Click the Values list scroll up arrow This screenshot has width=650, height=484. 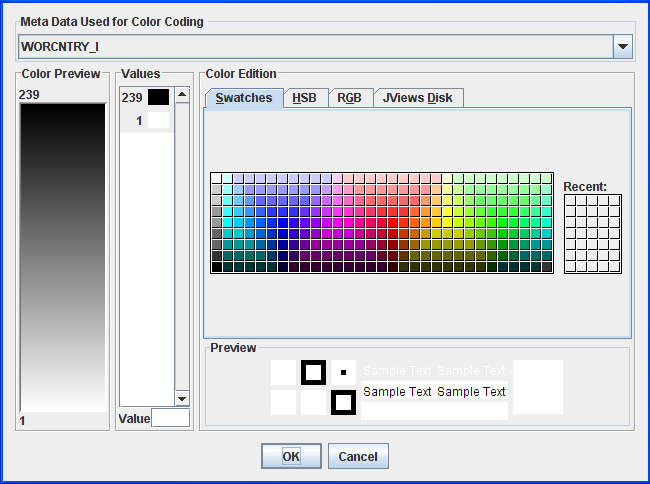coord(182,96)
